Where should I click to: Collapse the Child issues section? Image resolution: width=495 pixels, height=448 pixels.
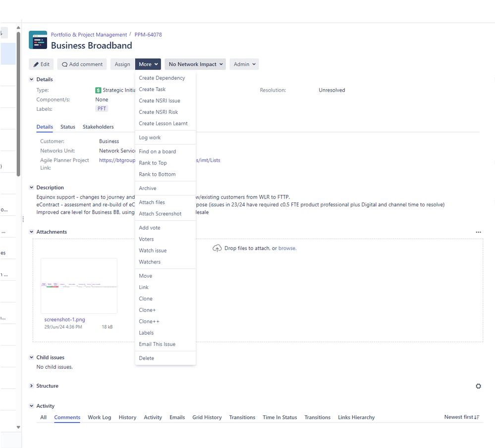point(31,357)
